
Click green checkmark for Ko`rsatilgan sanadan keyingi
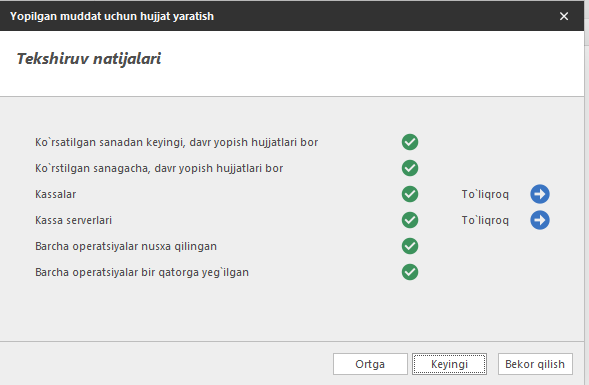click(410, 142)
